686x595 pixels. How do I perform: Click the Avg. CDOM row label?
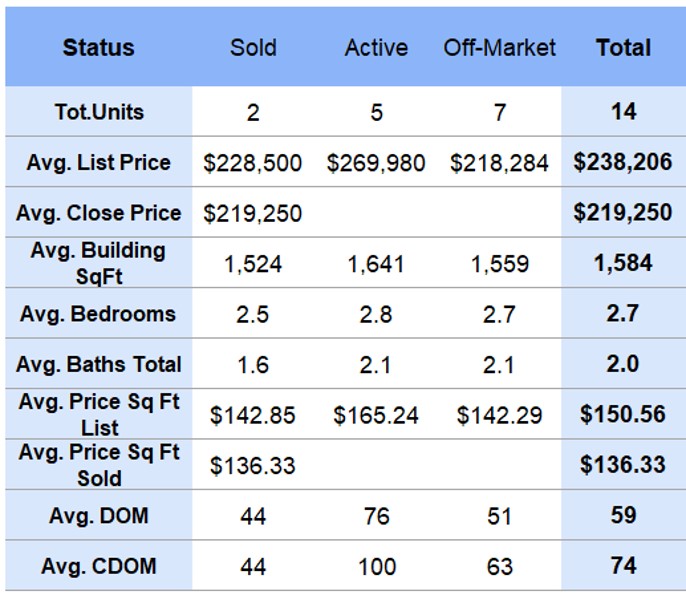click(98, 566)
